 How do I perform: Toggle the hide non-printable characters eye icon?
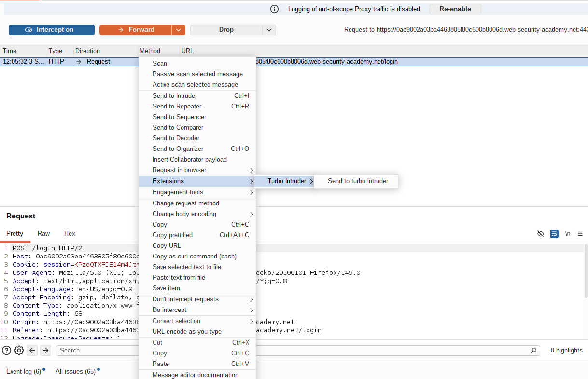[541, 234]
